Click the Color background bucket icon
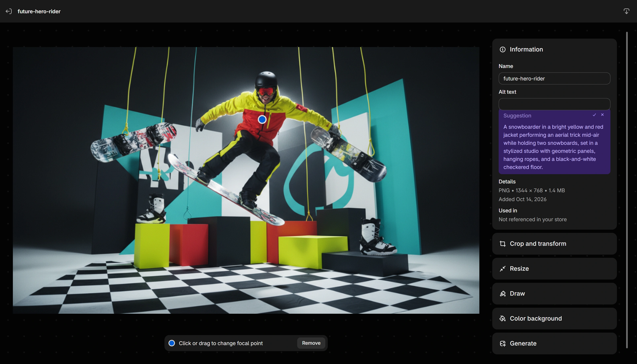 click(502, 319)
